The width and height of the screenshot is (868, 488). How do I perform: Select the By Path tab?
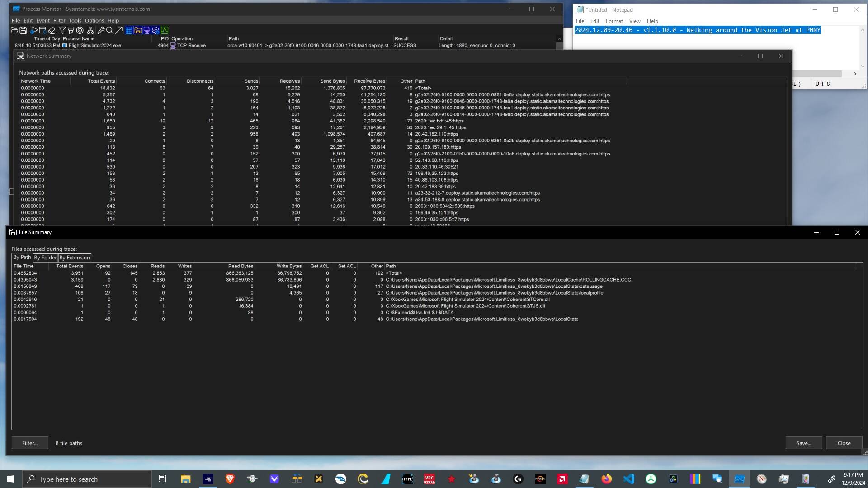(x=22, y=257)
